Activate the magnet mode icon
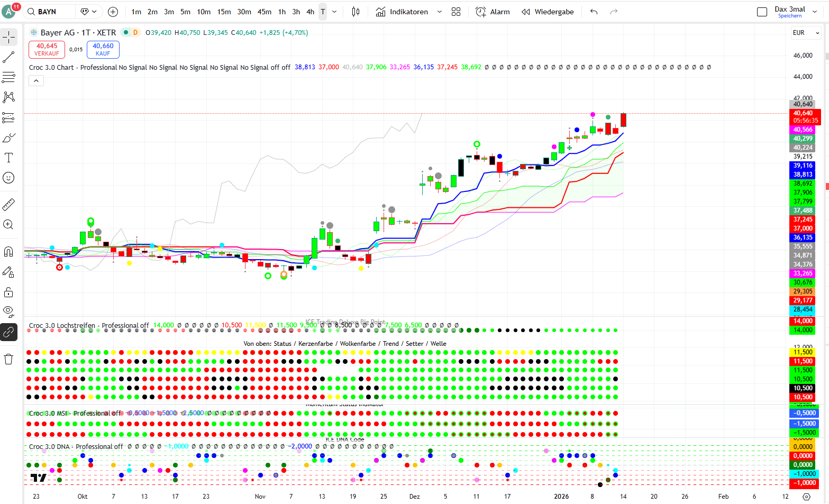Image resolution: width=829 pixels, height=504 pixels. (9, 252)
